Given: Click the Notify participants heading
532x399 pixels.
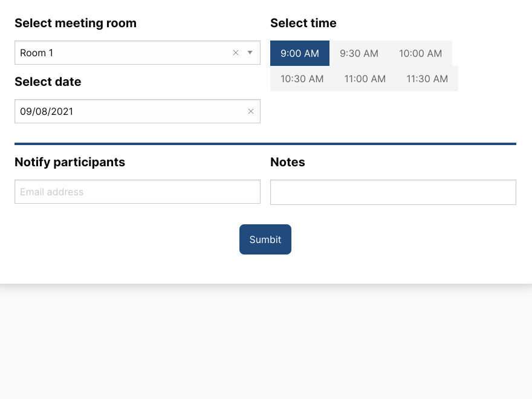Looking at the screenshot, I should pyautogui.click(x=70, y=162).
